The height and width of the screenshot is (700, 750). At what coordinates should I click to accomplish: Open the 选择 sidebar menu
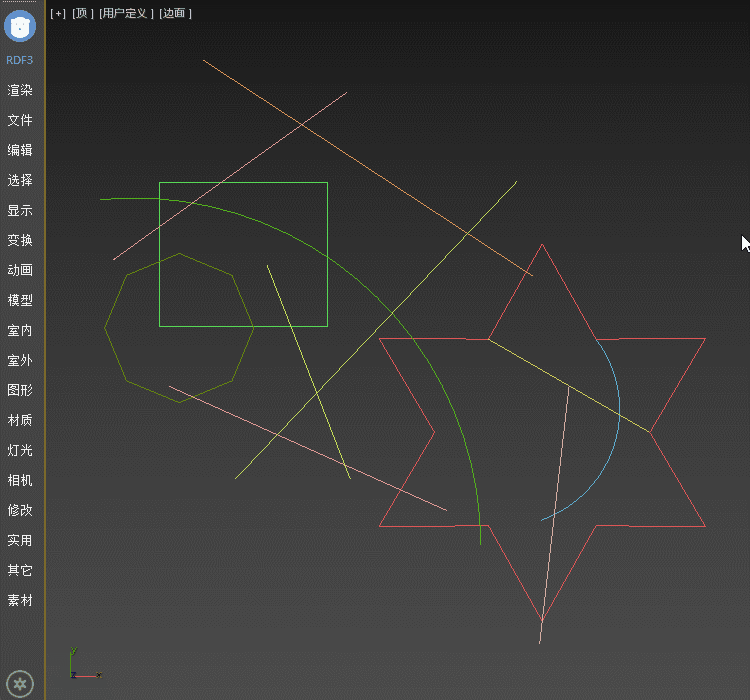click(x=20, y=180)
